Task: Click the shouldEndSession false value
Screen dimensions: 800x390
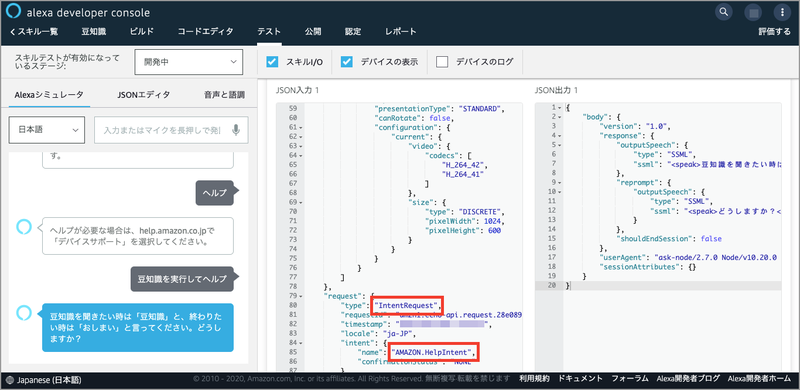Action: click(x=711, y=239)
